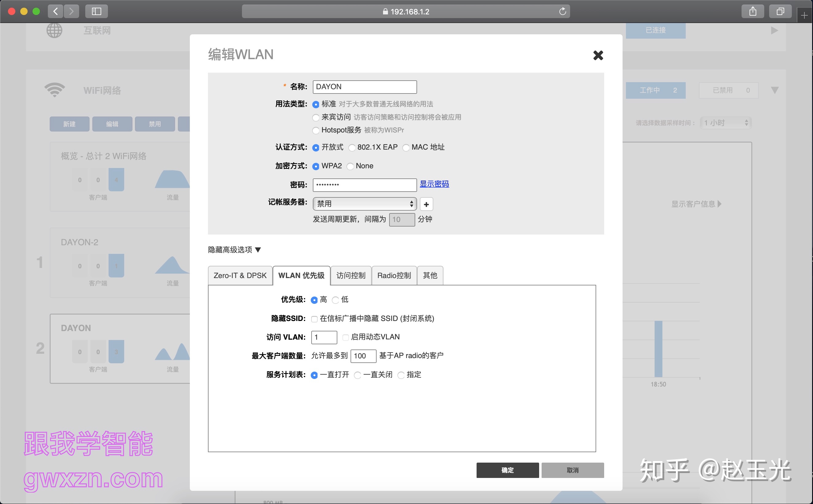Select the 来宾访问 usage type
The image size is (813, 504).
316,118
